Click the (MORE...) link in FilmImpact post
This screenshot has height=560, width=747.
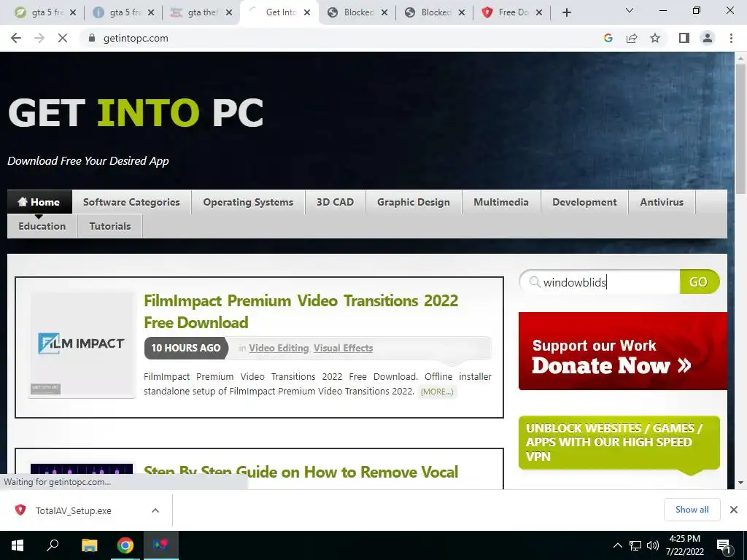(x=437, y=392)
